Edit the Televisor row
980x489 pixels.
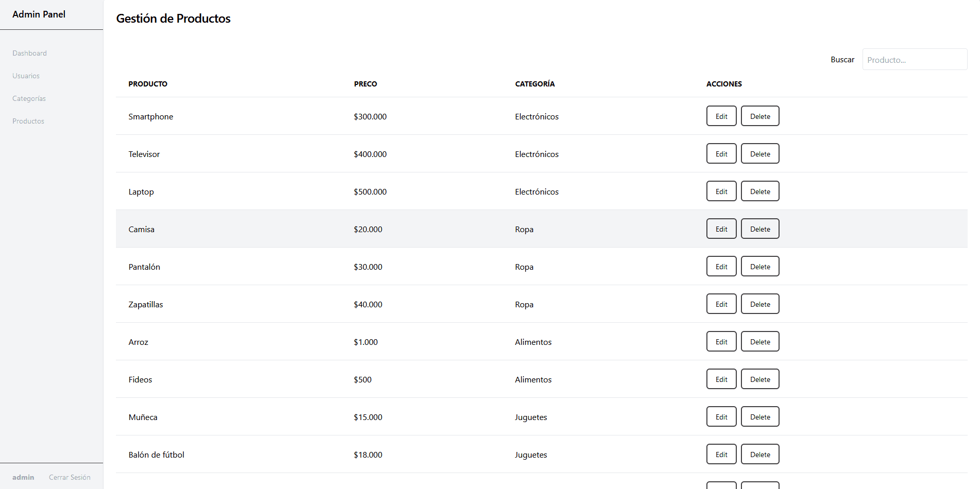coord(721,154)
